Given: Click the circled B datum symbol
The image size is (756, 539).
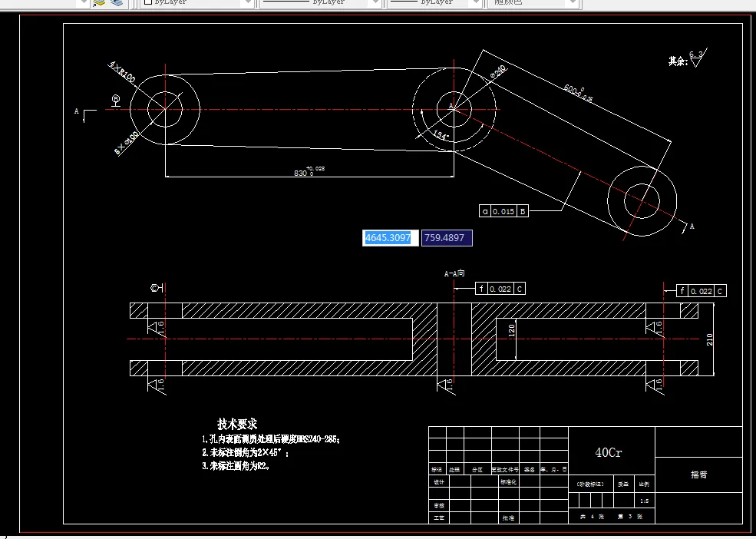Looking at the screenshot, I should pos(116,101).
